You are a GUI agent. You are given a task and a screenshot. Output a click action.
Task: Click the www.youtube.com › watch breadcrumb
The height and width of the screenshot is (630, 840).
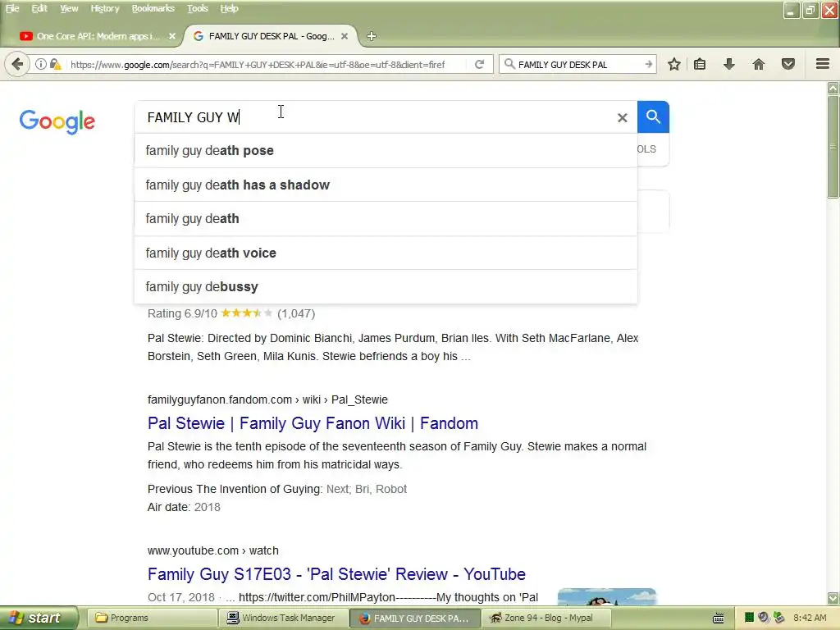coord(212,550)
